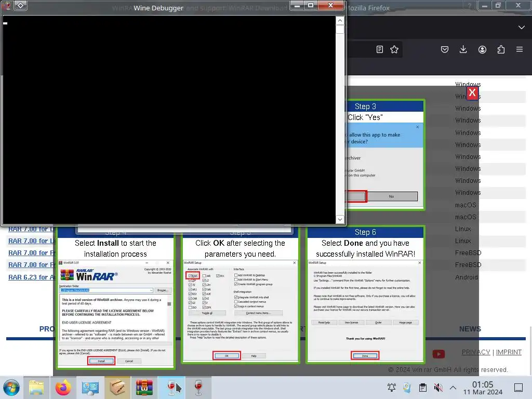Click inside the black Wine Debugger console area

[169, 119]
